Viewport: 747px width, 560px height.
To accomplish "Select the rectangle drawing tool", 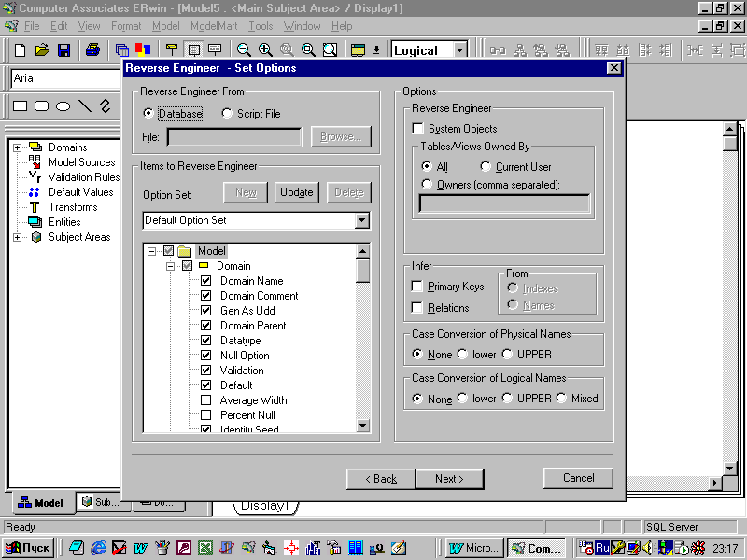I will click(x=20, y=105).
